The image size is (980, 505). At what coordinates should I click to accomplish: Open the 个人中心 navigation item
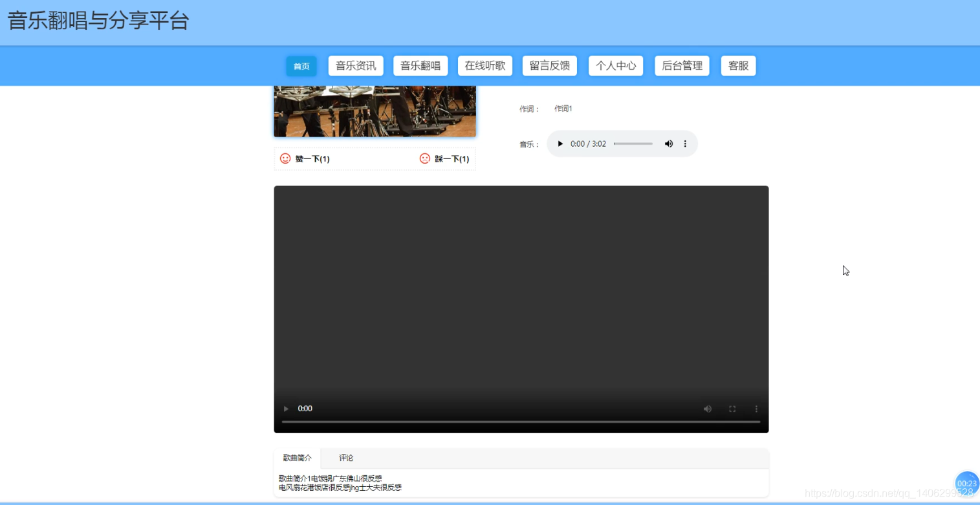616,66
